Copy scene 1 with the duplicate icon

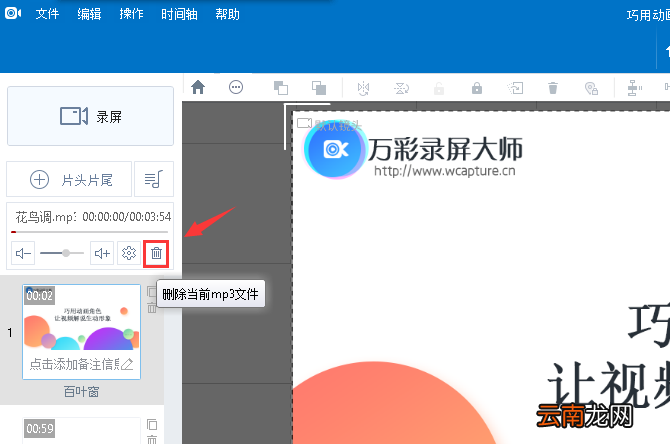(x=152, y=292)
